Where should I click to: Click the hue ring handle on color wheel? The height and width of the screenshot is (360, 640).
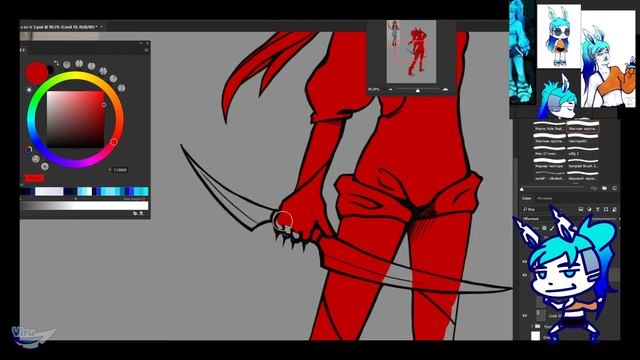click(x=114, y=142)
